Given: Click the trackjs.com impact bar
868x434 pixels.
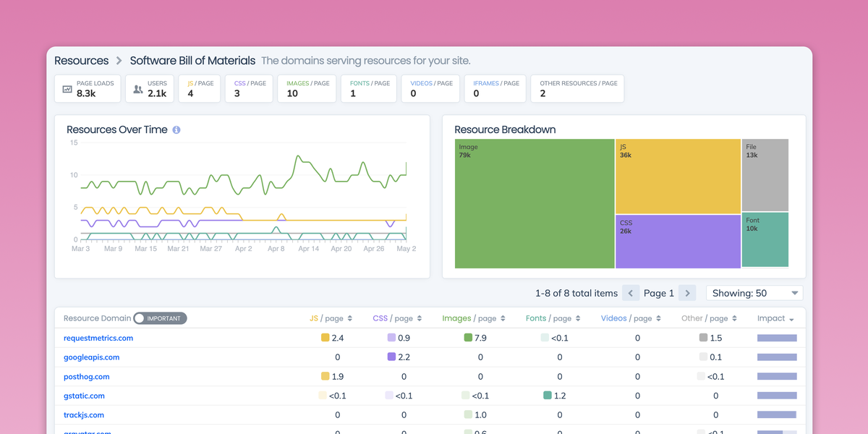Looking at the screenshot, I should (777, 415).
